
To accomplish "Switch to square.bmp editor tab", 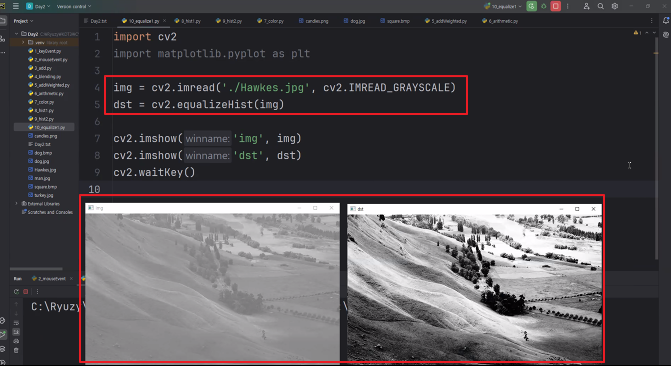I will click(x=395, y=21).
